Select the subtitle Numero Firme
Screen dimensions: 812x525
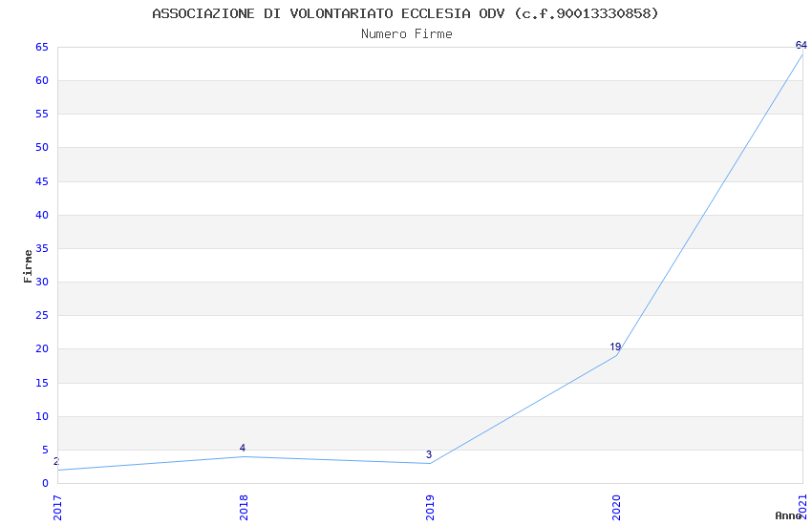click(x=407, y=34)
